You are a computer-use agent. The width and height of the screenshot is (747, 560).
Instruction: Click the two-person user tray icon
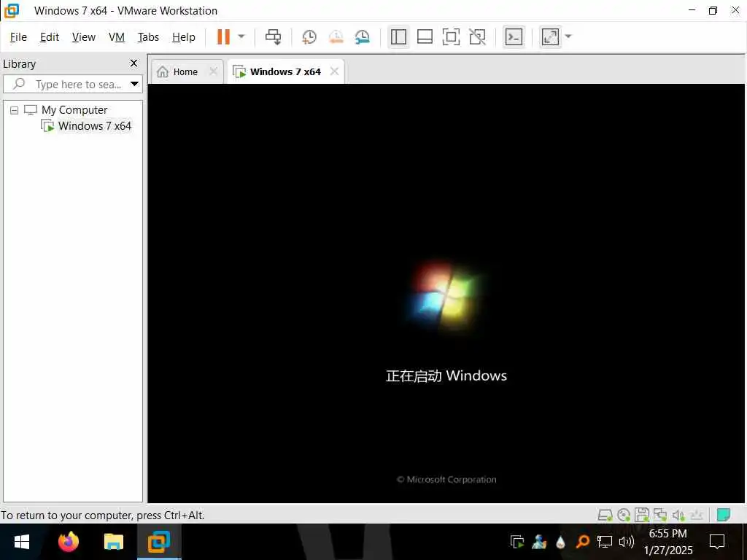point(539,542)
